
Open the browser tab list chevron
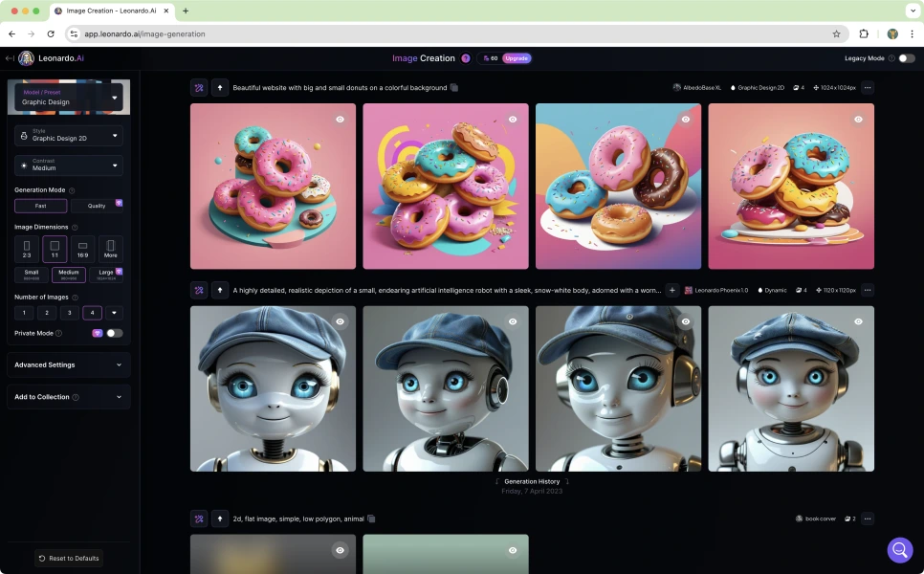coord(913,11)
